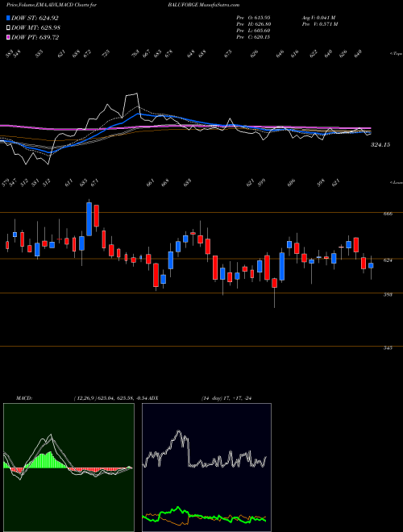Viewport: 403px width, 532px height.
Task: Click the 624 price level label
Action: coord(388,260)
